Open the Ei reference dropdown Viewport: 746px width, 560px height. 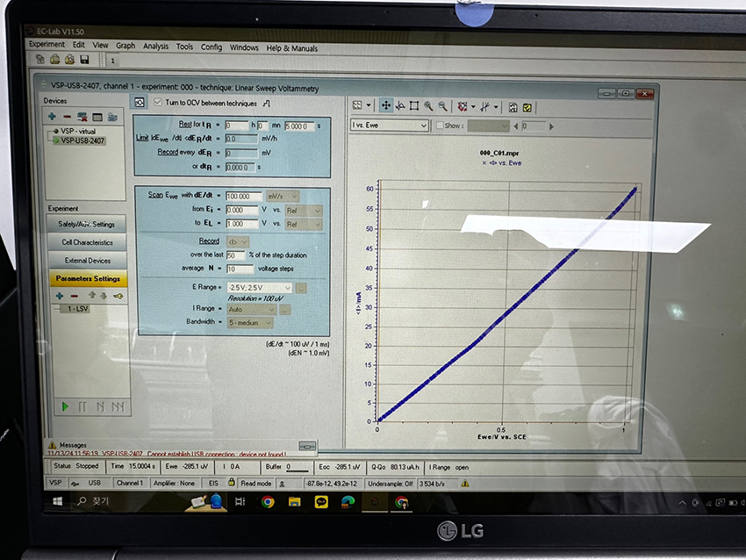303,211
